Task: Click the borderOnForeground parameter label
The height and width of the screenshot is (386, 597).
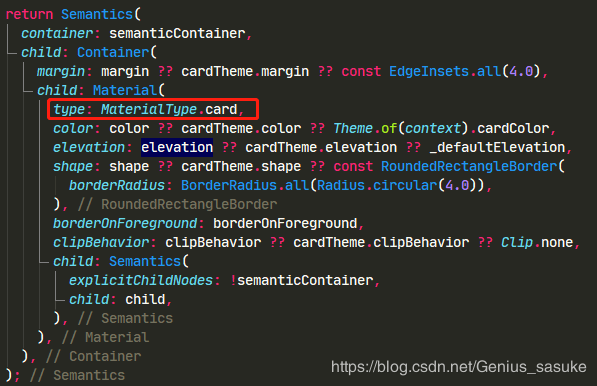Action: coord(125,224)
